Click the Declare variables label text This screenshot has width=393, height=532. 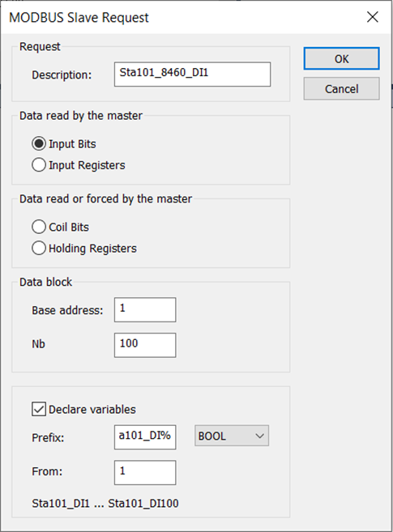(92, 410)
